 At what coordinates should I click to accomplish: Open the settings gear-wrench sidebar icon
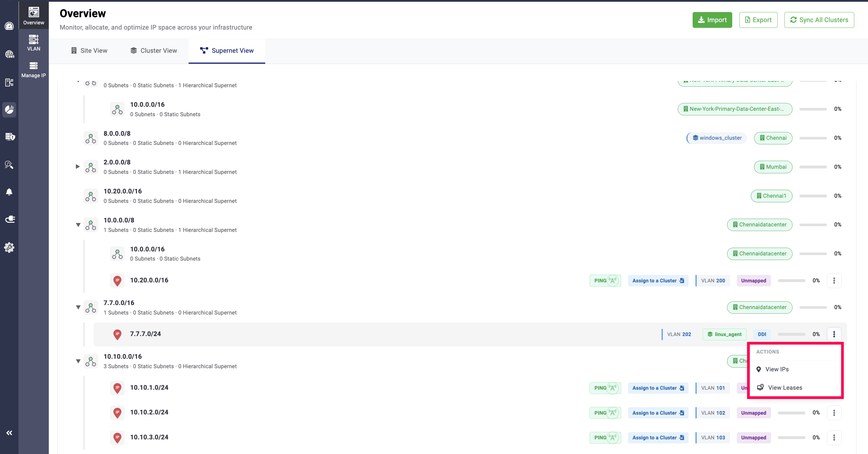(9, 248)
